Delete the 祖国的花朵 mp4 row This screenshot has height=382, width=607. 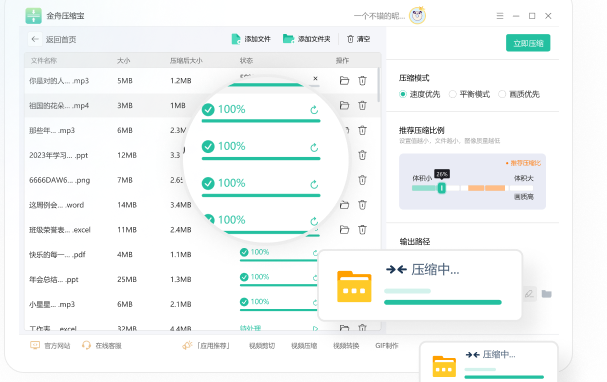tap(362, 105)
